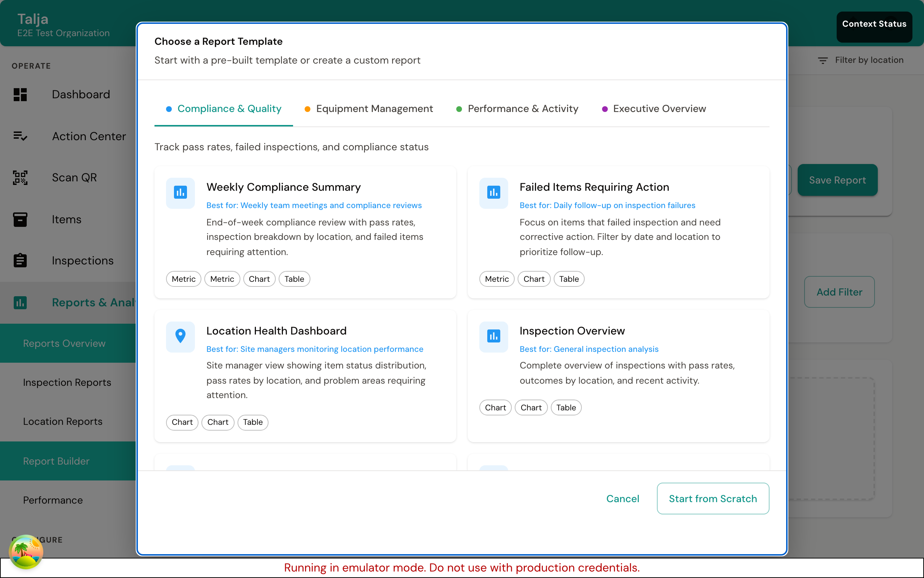The width and height of the screenshot is (924, 578).
Task: Click the Items archive box icon
Action: point(20,219)
